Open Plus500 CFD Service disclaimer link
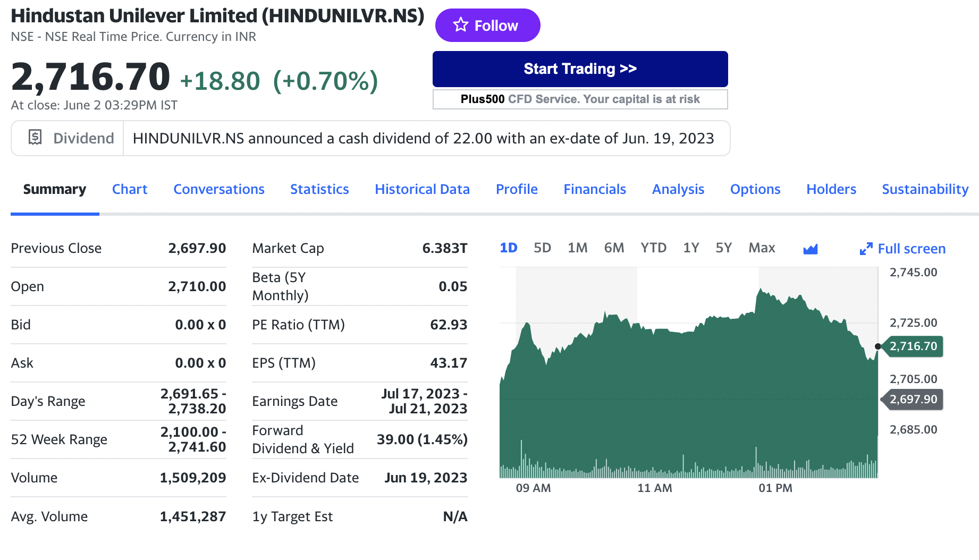The height and width of the screenshot is (560, 979). 580,99
